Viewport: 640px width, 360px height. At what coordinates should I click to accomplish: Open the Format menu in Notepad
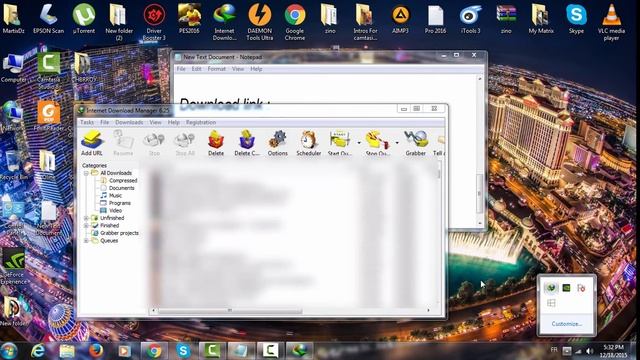(x=216, y=69)
